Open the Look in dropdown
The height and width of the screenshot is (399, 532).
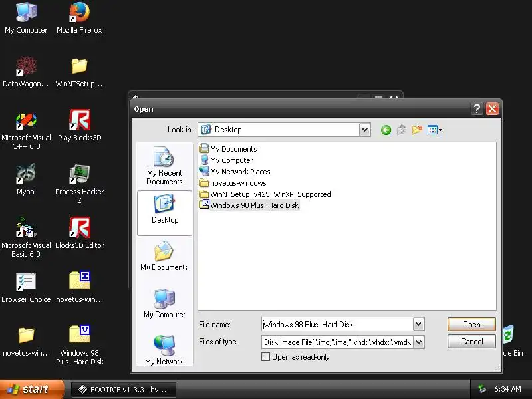tap(364, 130)
